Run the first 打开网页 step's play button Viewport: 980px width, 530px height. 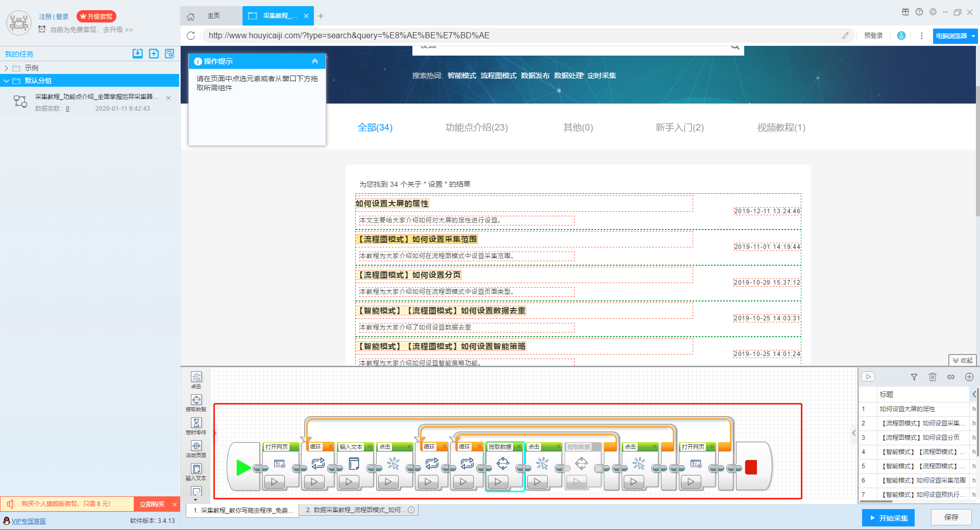[x=275, y=482]
